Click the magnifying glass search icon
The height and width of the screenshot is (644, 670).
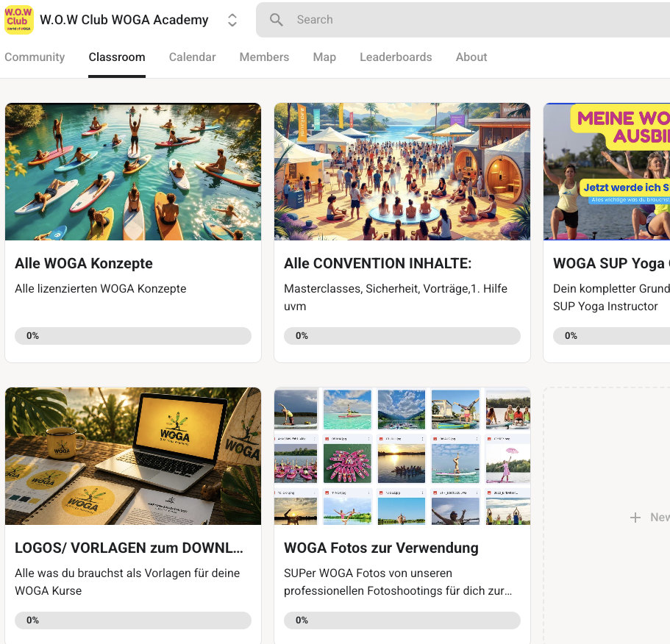(x=276, y=20)
